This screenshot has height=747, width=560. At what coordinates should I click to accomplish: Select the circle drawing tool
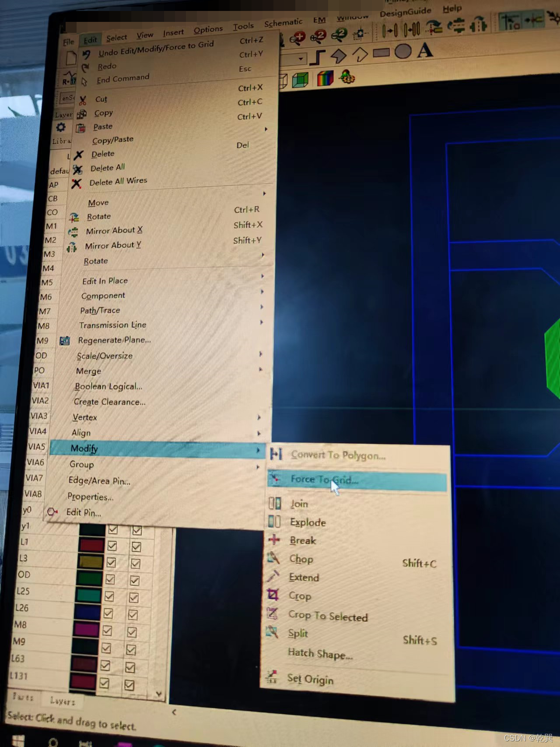click(x=403, y=51)
